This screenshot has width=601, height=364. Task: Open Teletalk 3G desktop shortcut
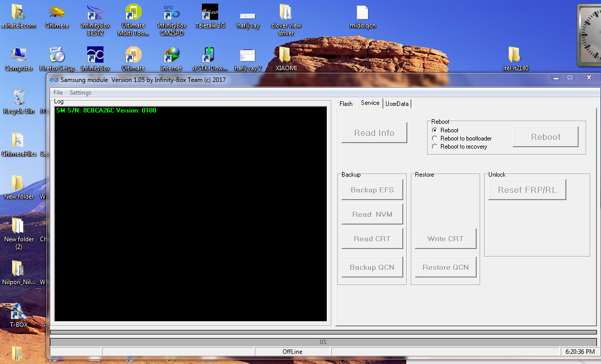coord(210,16)
